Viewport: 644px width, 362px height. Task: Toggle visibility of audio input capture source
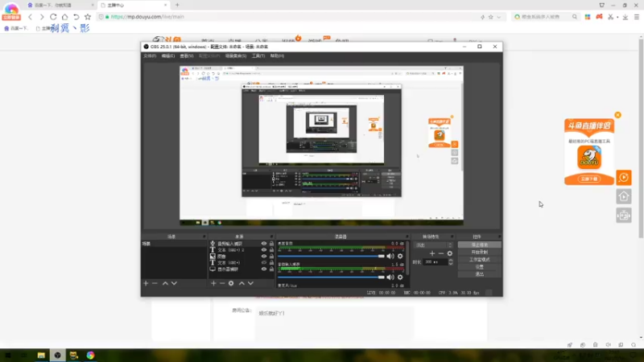264,244
